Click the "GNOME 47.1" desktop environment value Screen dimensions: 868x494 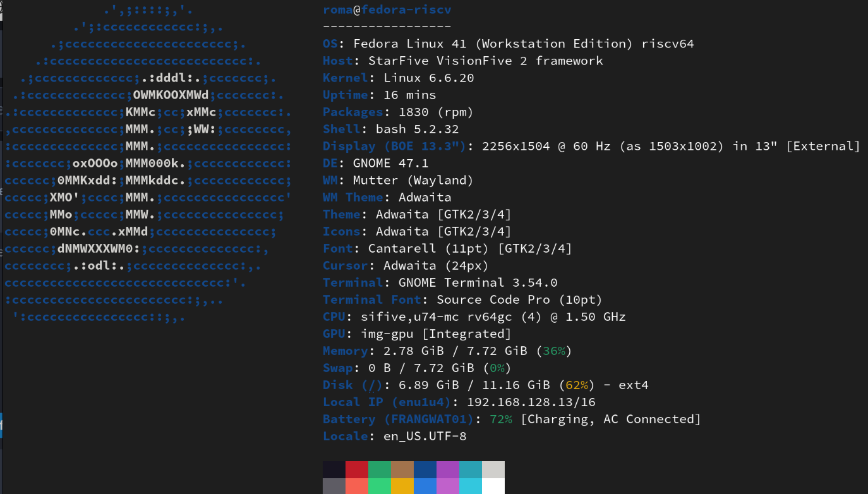point(390,163)
